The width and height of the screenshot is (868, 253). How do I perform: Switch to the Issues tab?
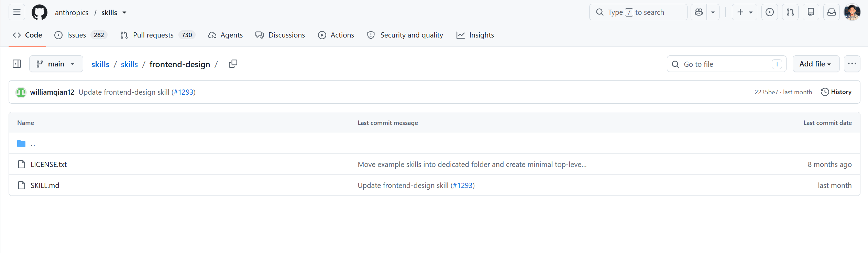tap(81, 35)
